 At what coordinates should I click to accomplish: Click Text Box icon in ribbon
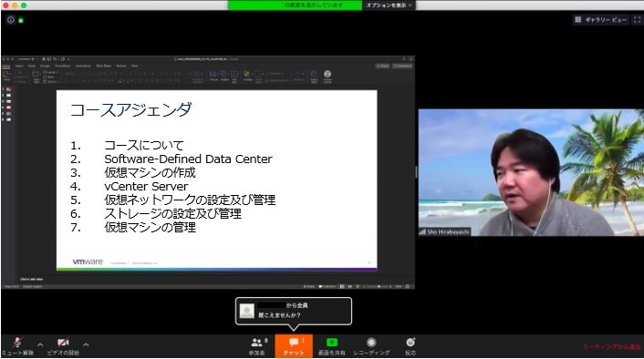click(234, 77)
